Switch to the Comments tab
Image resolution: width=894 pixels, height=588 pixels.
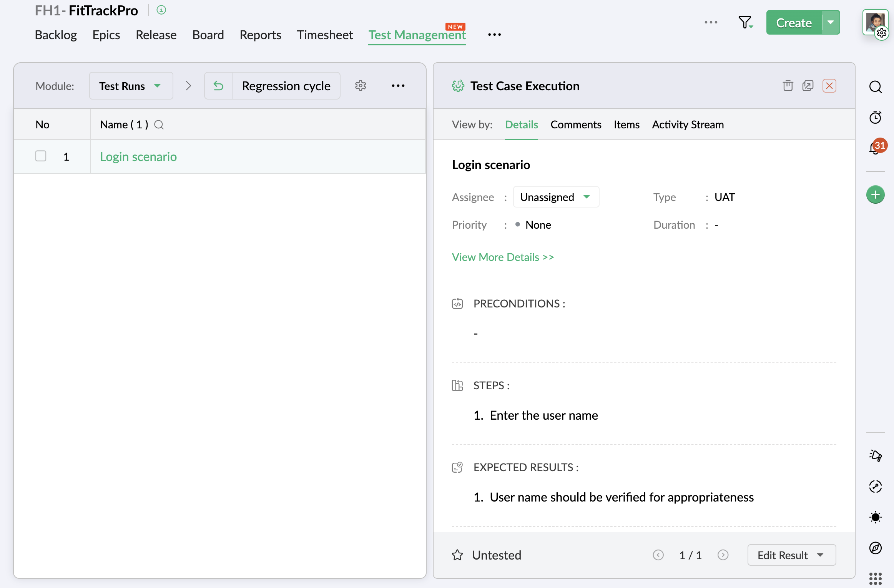pyautogui.click(x=575, y=125)
